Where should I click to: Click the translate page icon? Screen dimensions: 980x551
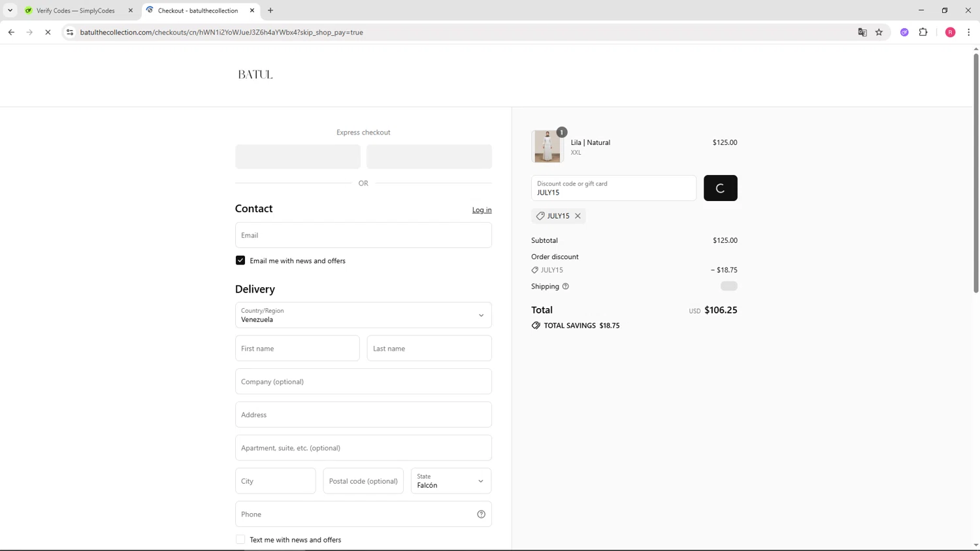pyautogui.click(x=862, y=32)
